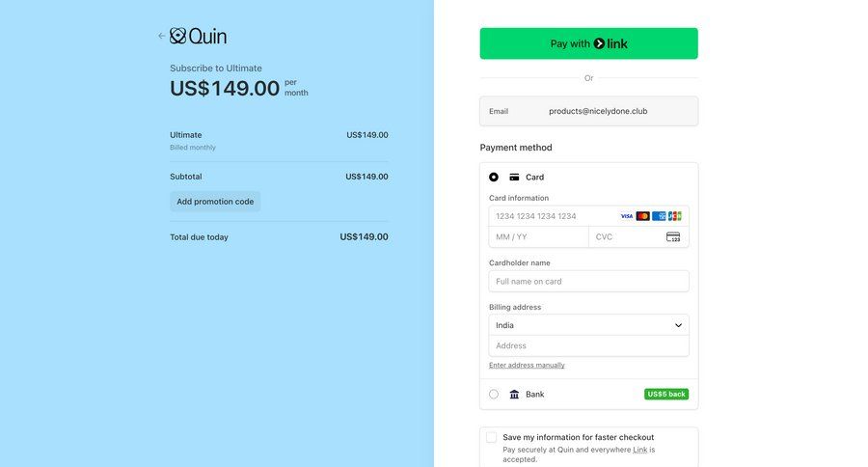Open the billing country dropdown showing India
The image size is (868, 467).
pyautogui.click(x=588, y=325)
